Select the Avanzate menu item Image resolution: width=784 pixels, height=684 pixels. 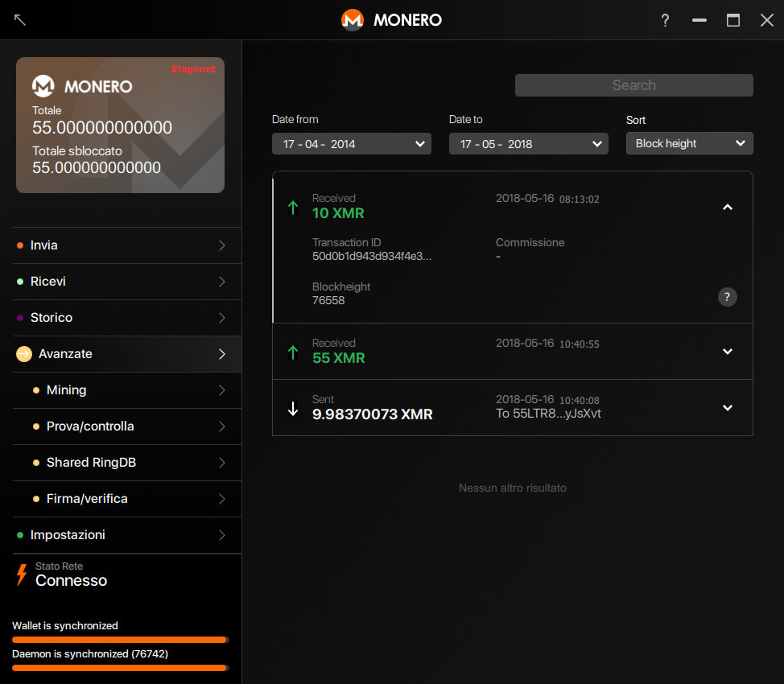coord(127,354)
